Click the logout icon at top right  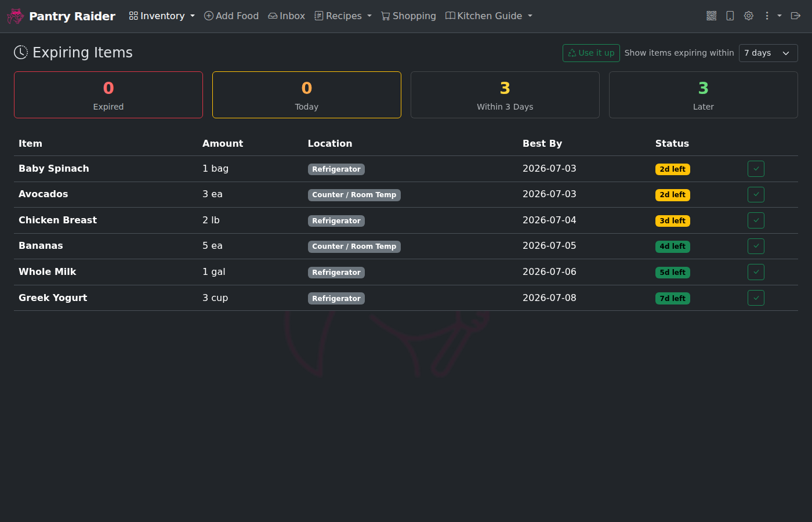[x=796, y=16]
